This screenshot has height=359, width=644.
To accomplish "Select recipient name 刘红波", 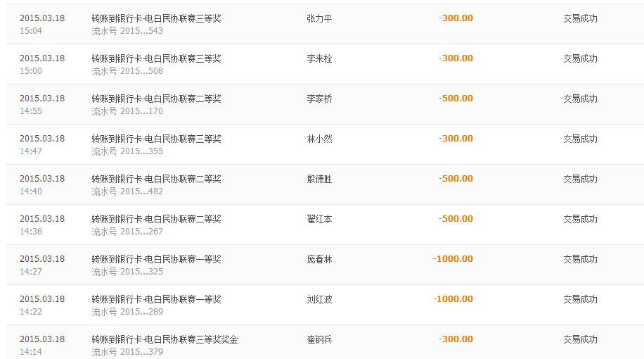I will coord(319,299).
